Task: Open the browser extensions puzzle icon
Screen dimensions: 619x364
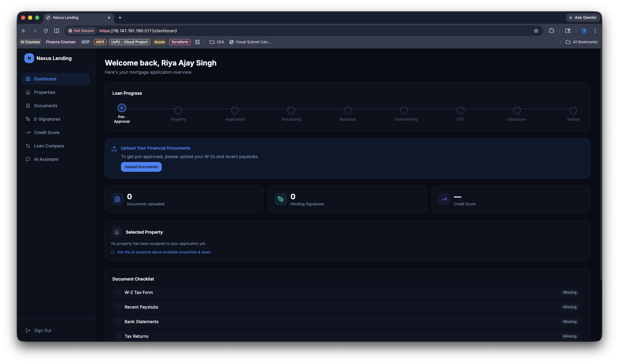Action: click(x=551, y=31)
